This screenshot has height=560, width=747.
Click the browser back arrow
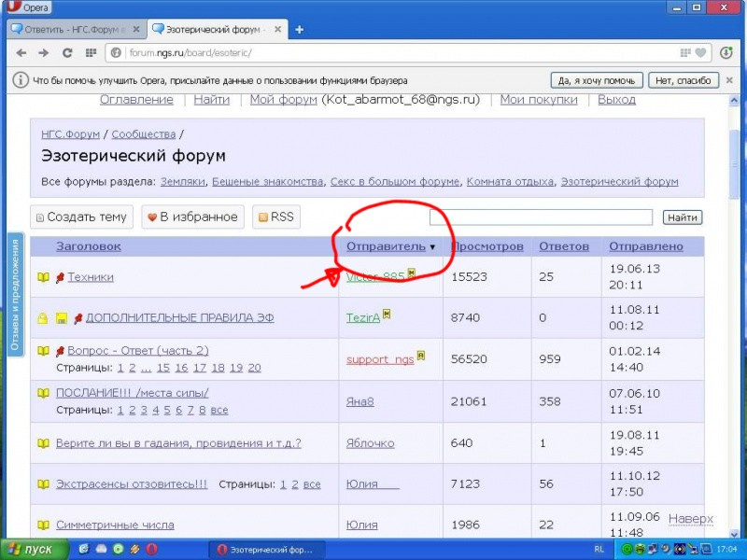coord(19,52)
